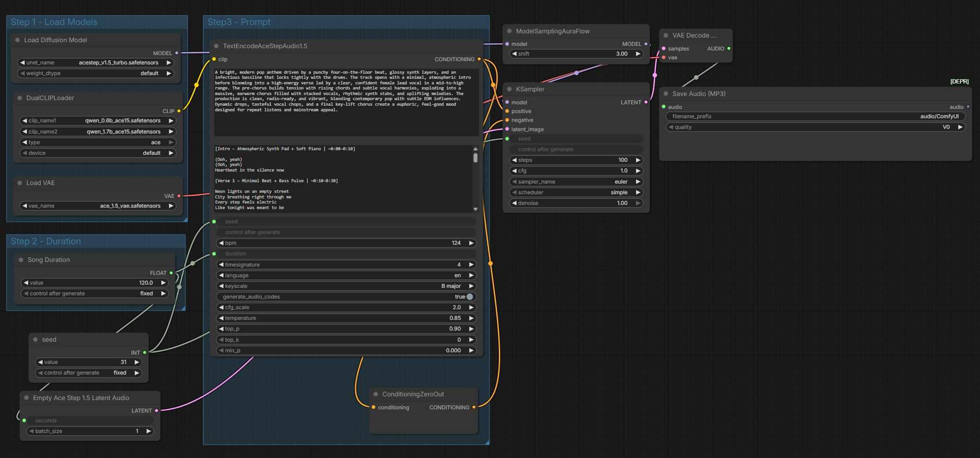Click MODEL output port of Load Diffusion Model

click(177, 53)
